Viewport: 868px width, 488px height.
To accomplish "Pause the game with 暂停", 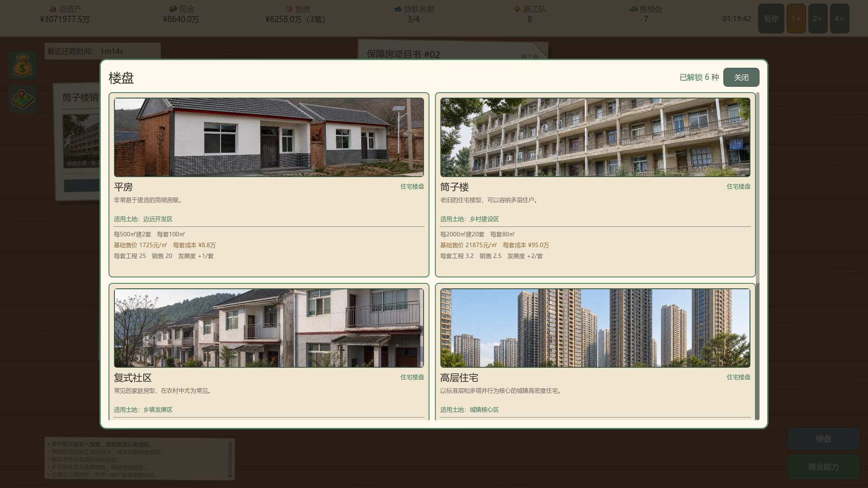I will pos(771,19).
